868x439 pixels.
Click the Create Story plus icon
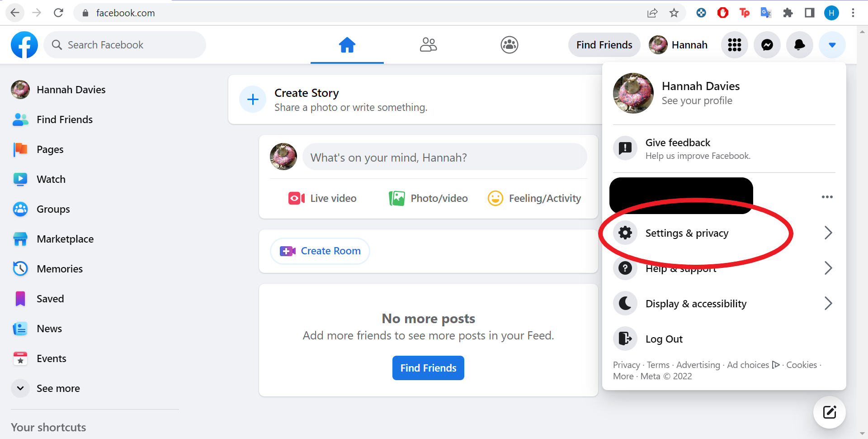click(x=253, y=99)
